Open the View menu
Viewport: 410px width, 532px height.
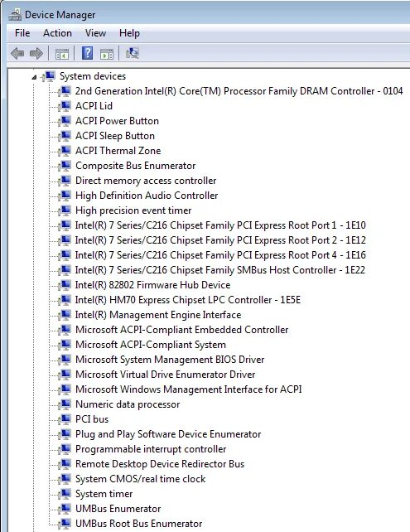coord(95,33)
